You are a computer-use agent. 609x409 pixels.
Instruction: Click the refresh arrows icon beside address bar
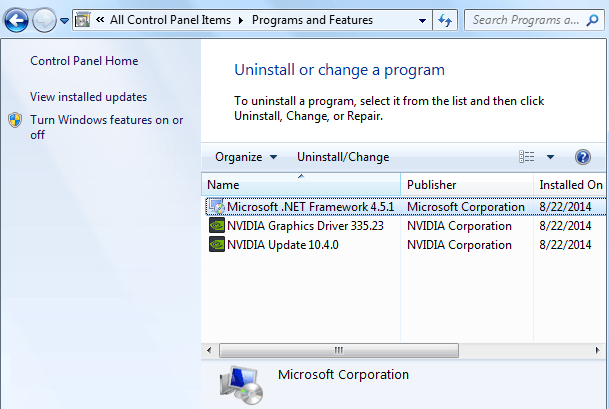pos(445,20)
